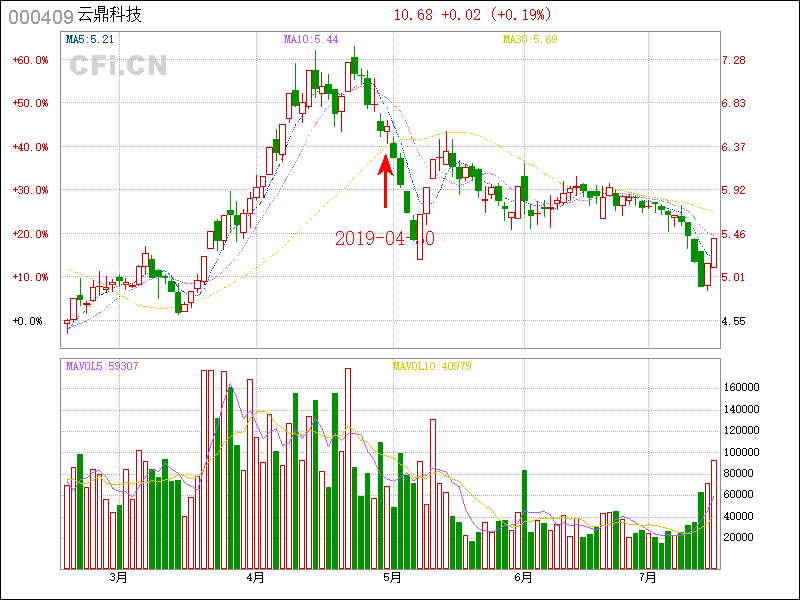
Task: Select the 2019-04-30 date annotation
Action: point(384,238)
